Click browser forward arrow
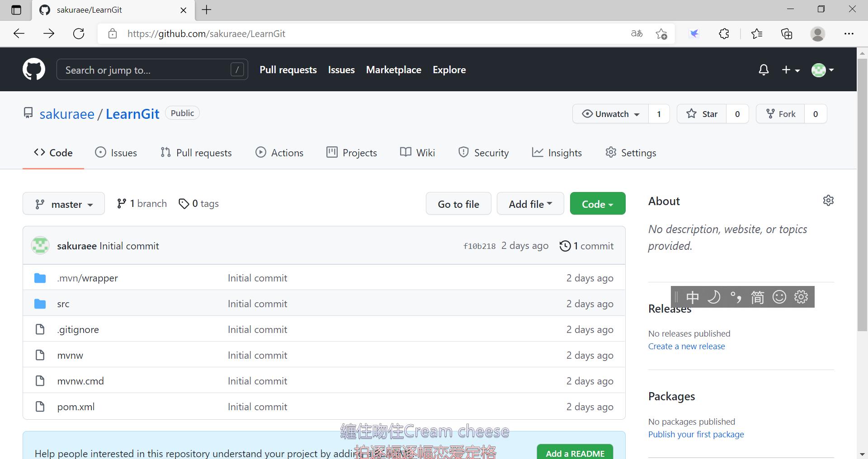Image resolution: width=868 pixels, height=459 pixels. pyautogui.click(x=49, y=33)
